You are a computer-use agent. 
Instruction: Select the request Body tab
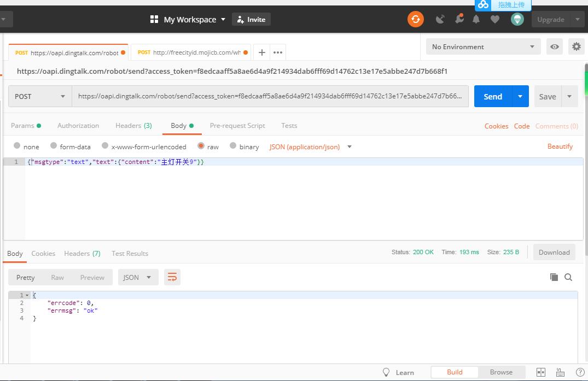[182, 126]
